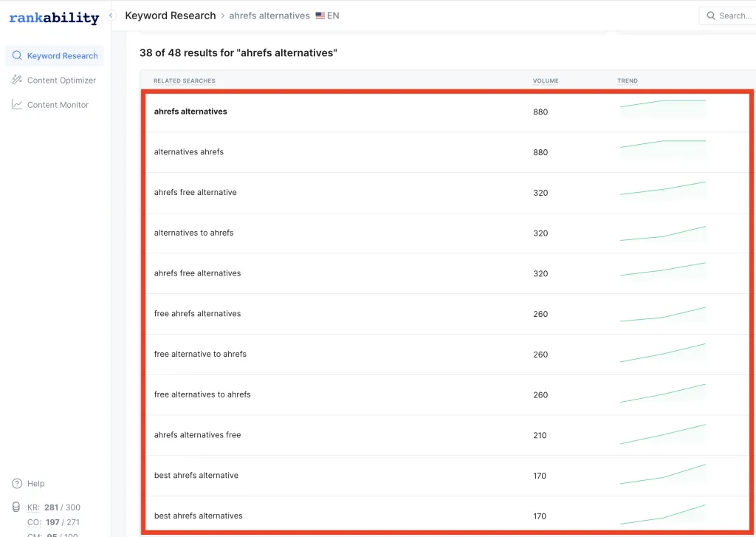Click trend sparkline for best ahrefs alternative

pos(662,474)
